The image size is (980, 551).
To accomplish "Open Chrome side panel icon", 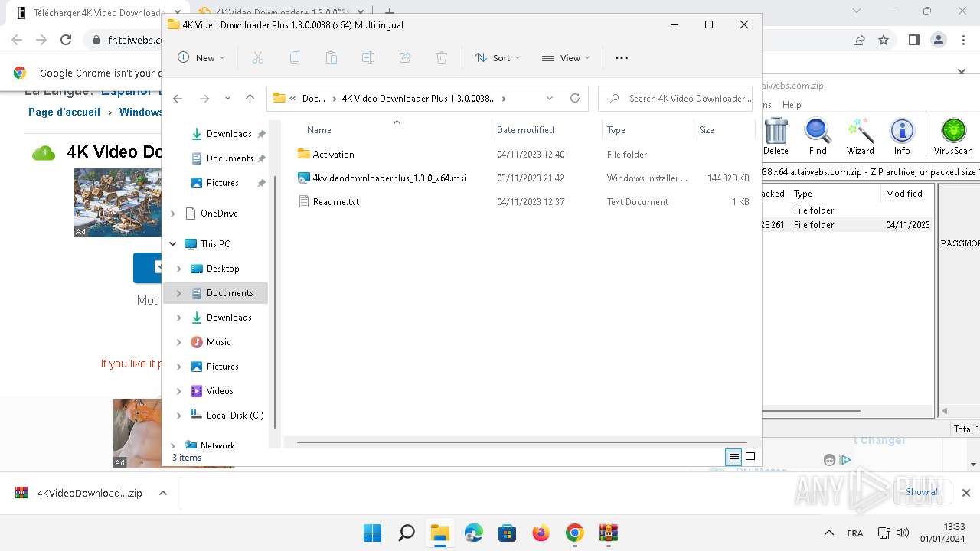I will tap(913, 40).
